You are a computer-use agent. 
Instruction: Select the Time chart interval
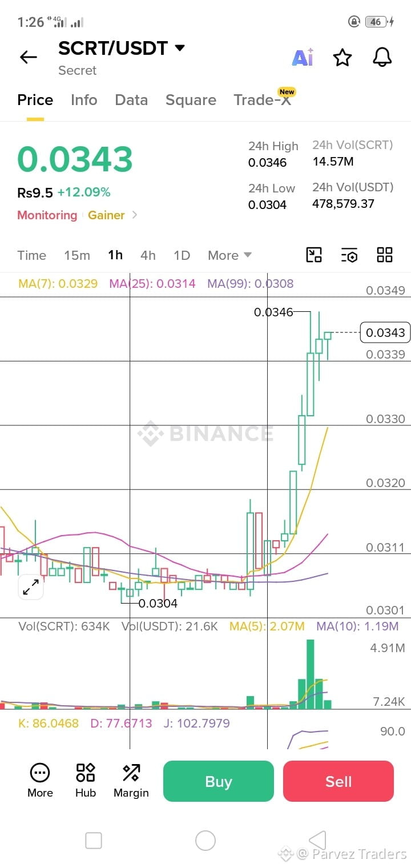31,255
